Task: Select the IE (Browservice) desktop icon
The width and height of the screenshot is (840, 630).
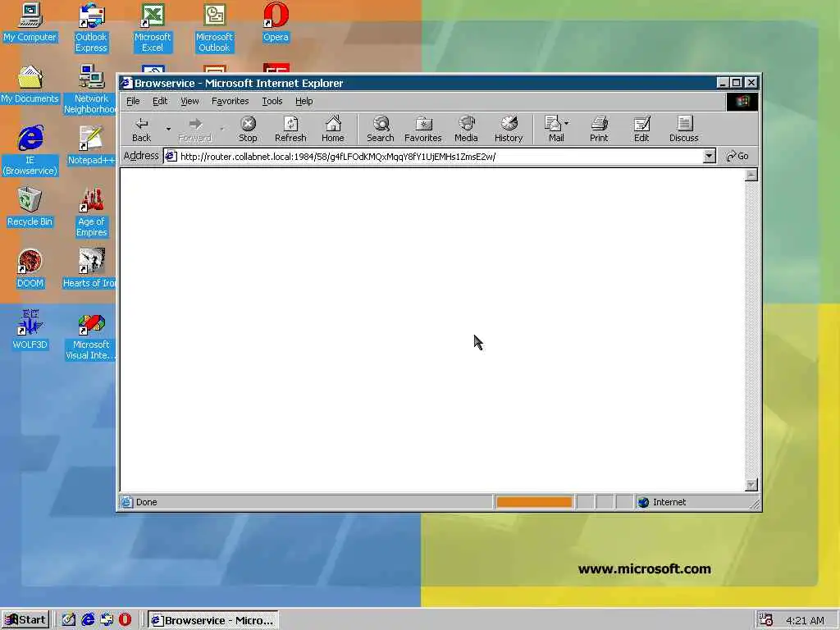Action: (x=30, y=151)
